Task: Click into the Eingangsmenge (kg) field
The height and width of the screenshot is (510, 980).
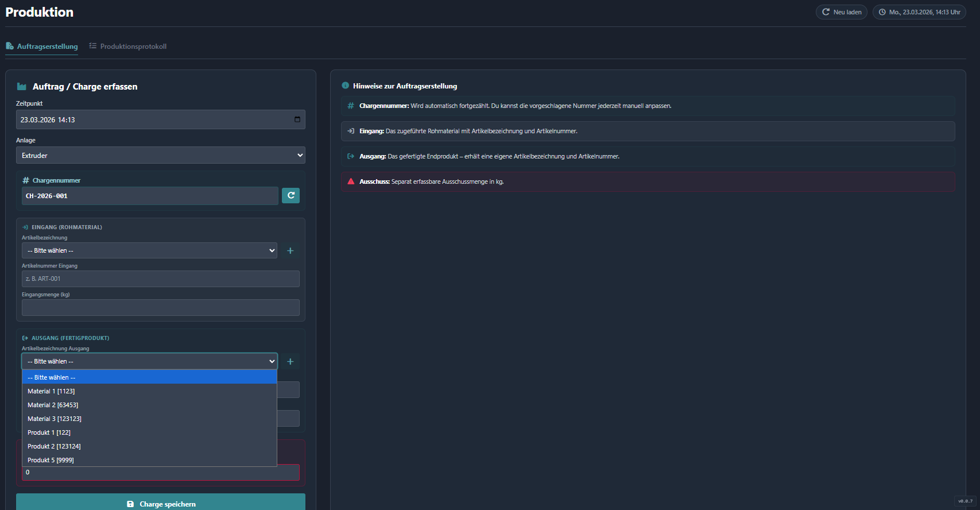Action: (x=160, y=307)
